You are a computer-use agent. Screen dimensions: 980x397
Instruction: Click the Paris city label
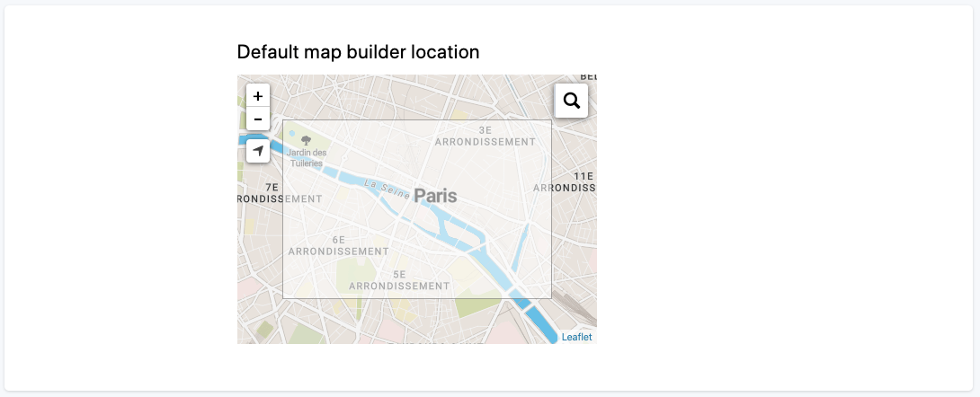(x=435, y=195)
